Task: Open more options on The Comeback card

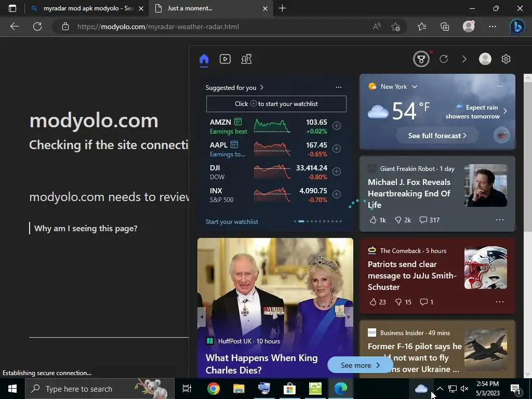Action: tap(499, 302)
